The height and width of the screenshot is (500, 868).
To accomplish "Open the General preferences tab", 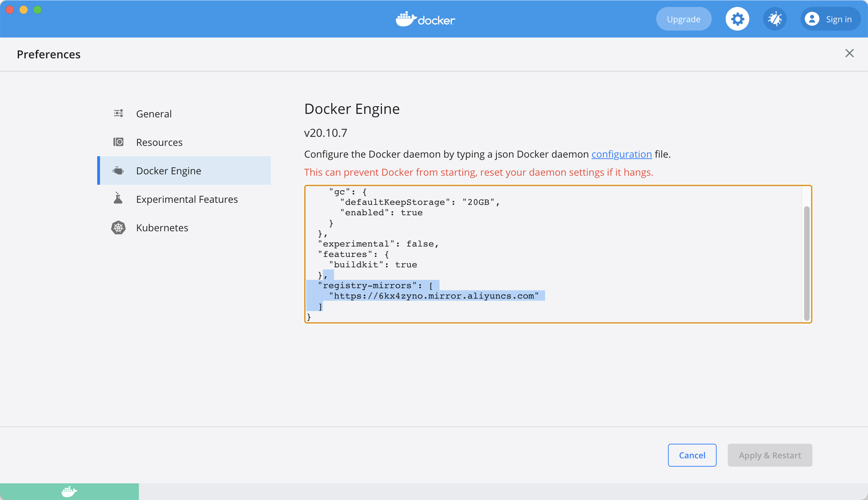I will [154, 114].
